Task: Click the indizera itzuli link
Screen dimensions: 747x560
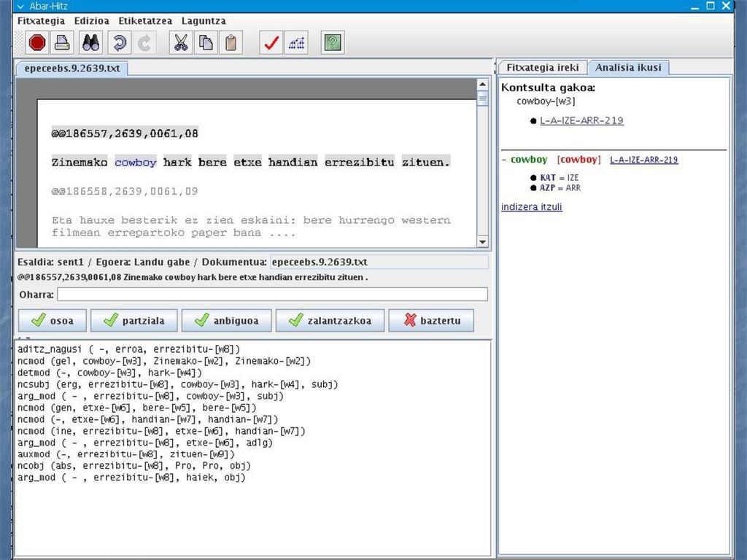Action: (531, 206)
